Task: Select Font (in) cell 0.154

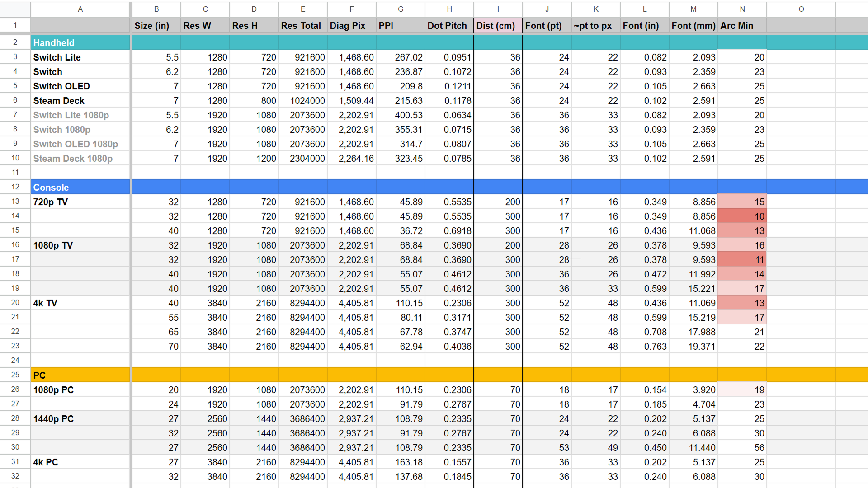Action: tap(645, 389)
